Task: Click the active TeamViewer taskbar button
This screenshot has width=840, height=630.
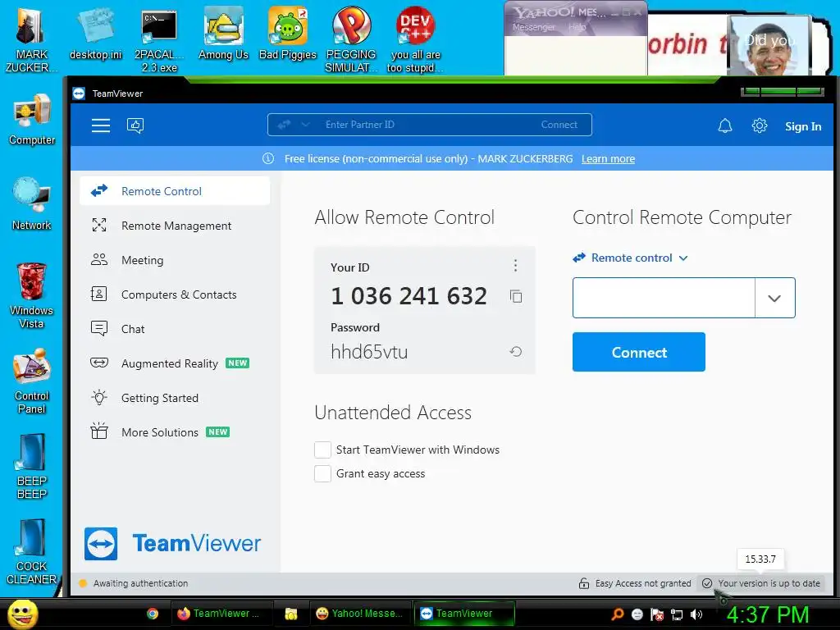Action: [x=464, y=614]
